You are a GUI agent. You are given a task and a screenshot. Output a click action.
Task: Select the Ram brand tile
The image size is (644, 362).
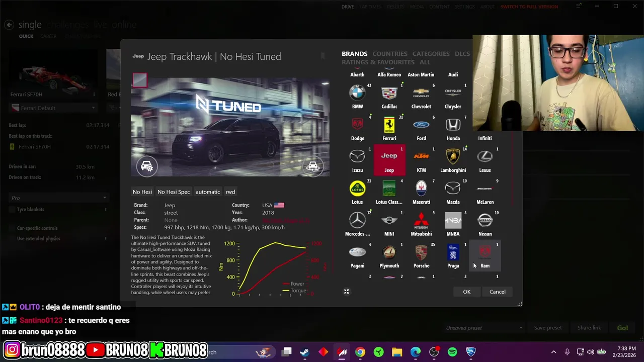[x=485, y=255]
